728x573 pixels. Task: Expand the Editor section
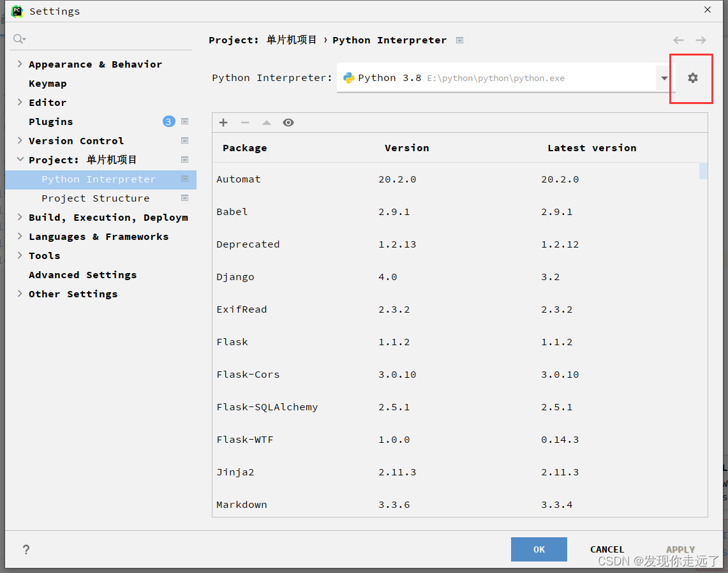[20, 102]
